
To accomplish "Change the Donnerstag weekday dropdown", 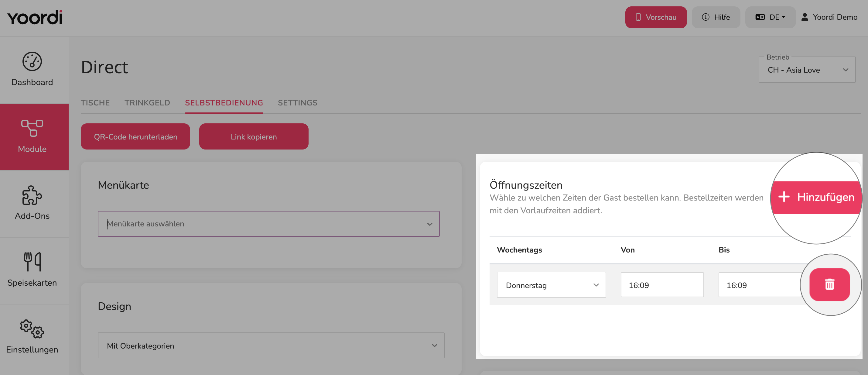I will tap(551, 285).
